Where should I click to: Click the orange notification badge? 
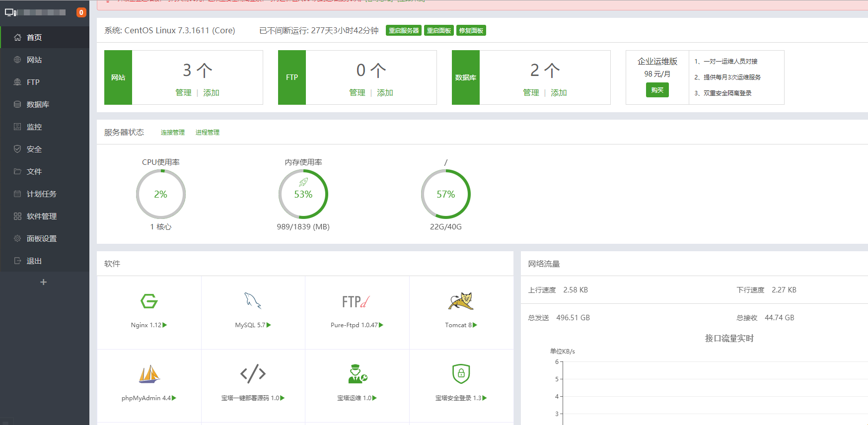pos(81,12)
